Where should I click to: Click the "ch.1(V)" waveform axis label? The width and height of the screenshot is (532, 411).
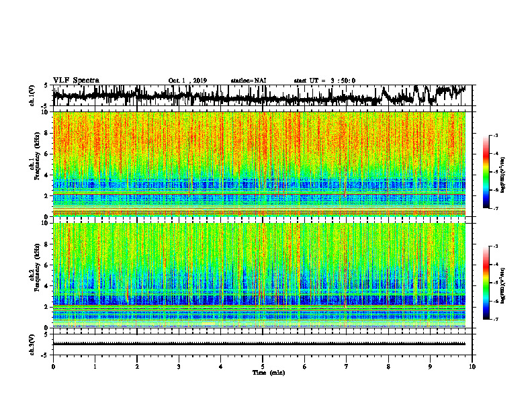pos(32,95)
